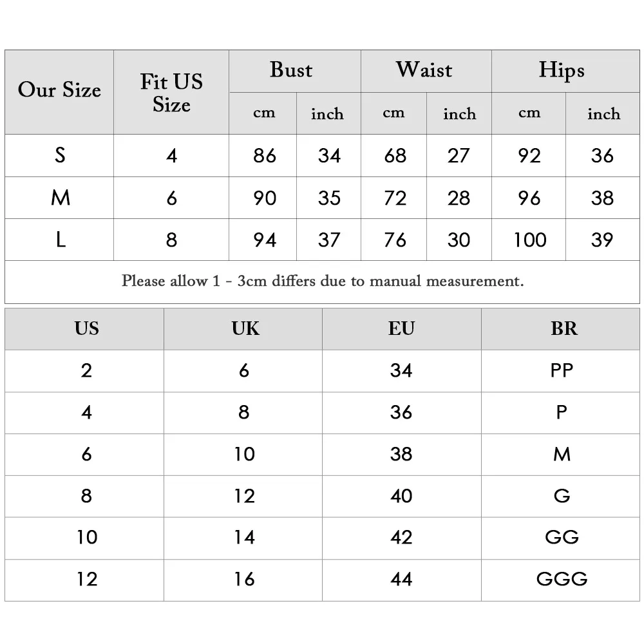
Task: Select the M size label in top table
Action: point(59,198)
